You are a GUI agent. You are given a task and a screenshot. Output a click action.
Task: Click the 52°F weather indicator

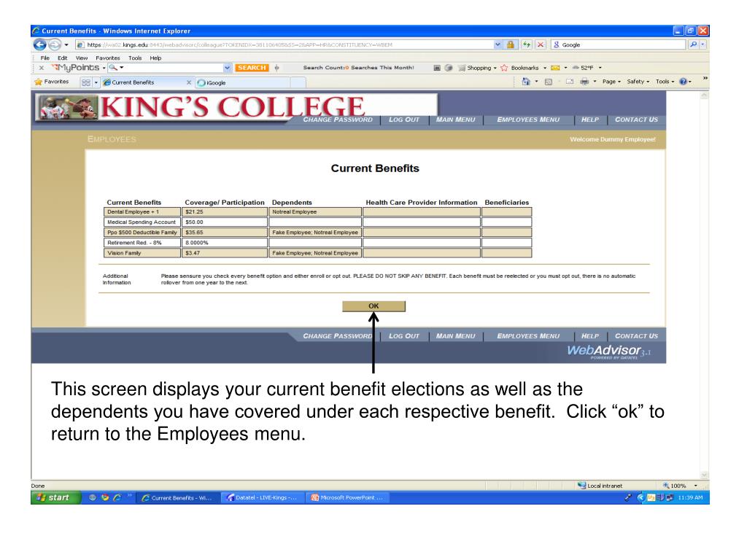pyautogui.click(x=584, y=68)
